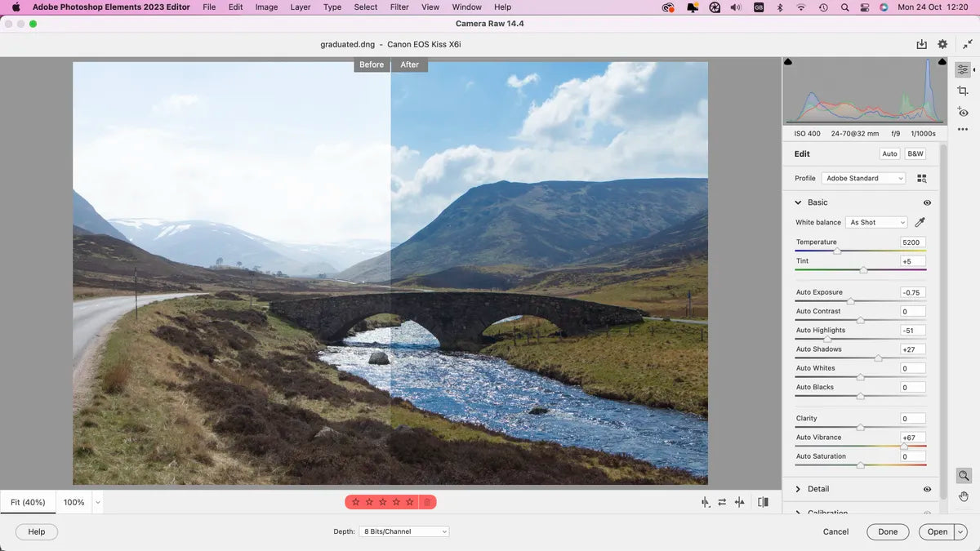Open the Profile Adobe Standard dropdown
Image resolution: width=980 pixels, height=551 pixels.
click(x=863, y=178)
